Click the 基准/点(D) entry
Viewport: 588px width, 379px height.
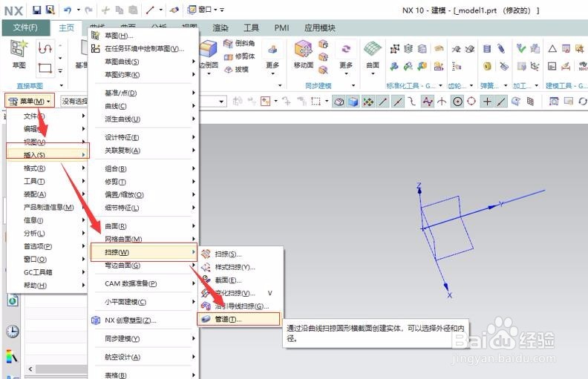coord(143,93)
